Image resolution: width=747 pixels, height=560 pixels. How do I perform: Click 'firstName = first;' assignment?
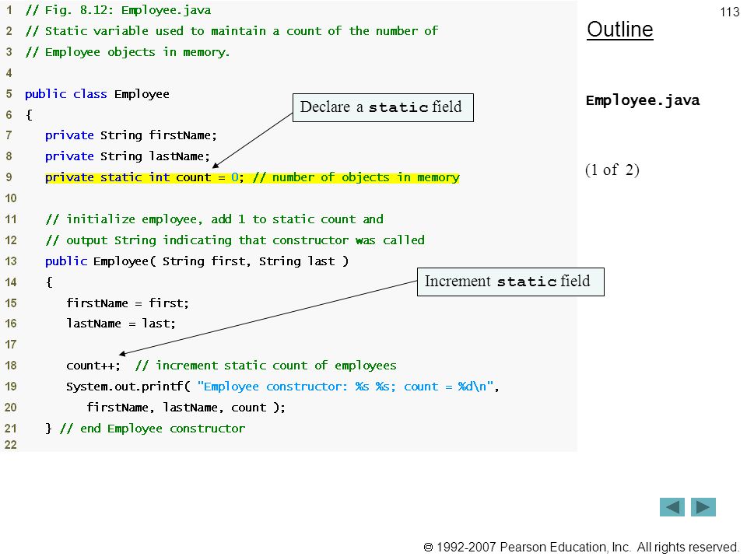tap(128, 303)
